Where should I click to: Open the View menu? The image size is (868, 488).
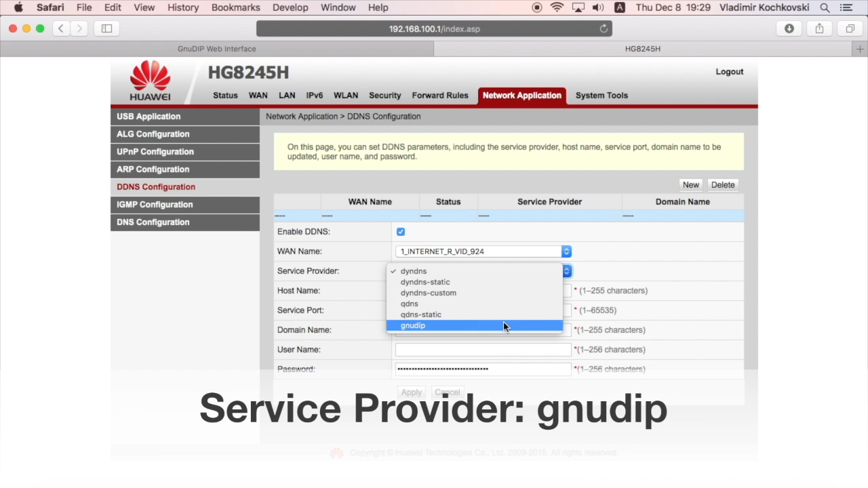tap(144, 7)
